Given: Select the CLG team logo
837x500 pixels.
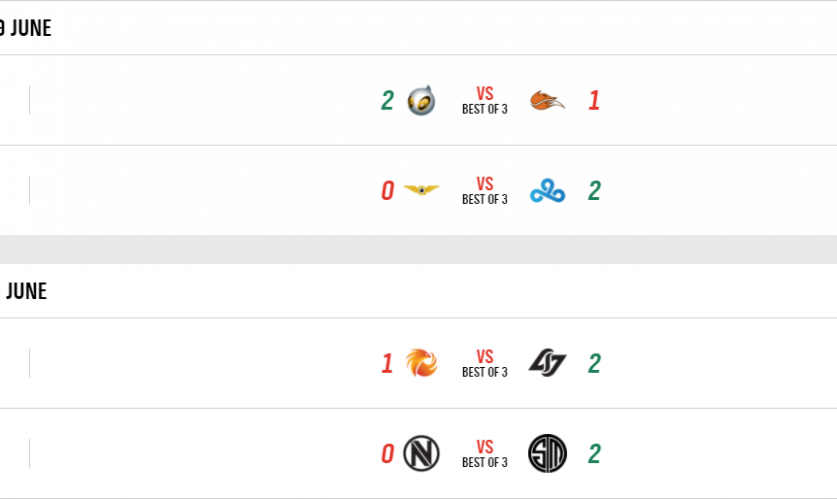Looking at the screenshot, I should pos(547,364).
